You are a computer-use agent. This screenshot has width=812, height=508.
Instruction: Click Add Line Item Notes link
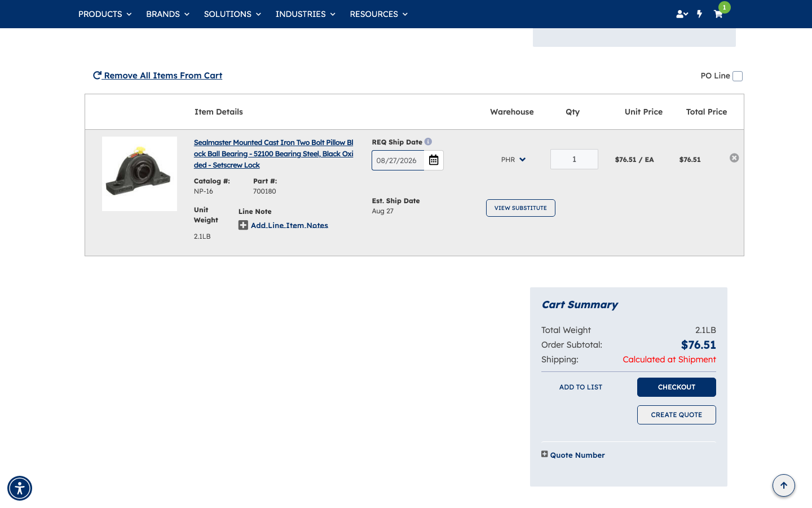coord(289,225)
